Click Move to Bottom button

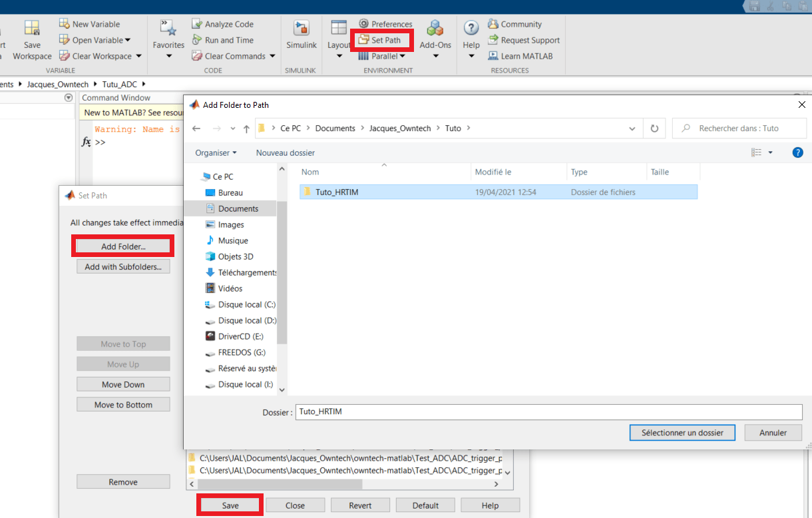pyautogui.click(x=123, y=405)
